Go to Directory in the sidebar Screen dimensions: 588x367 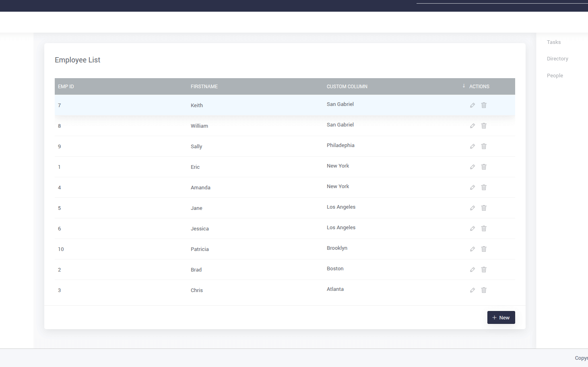(x=557, y=59)
